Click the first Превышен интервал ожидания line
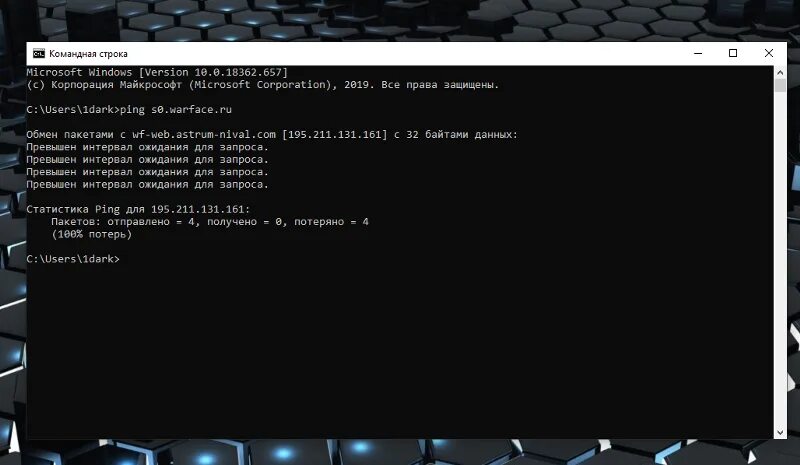Image resolution: width=800 pixels, height=465 pixels. (147, 147)
